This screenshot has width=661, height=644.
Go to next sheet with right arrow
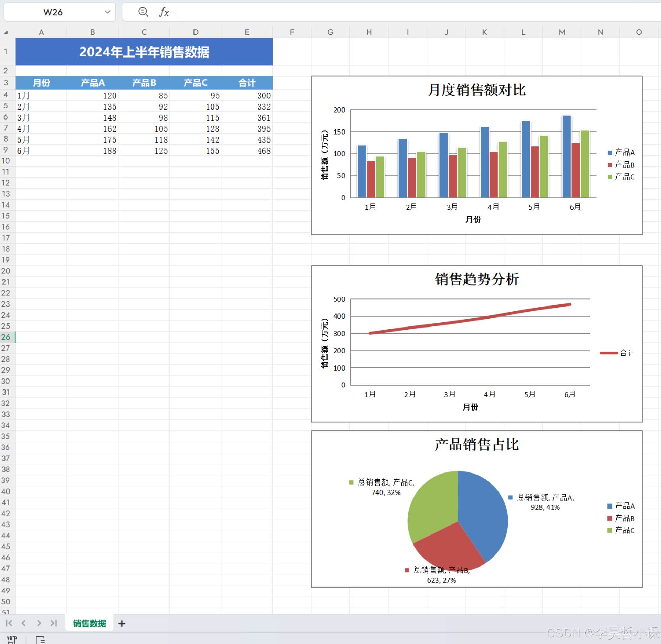pos(39,623)
